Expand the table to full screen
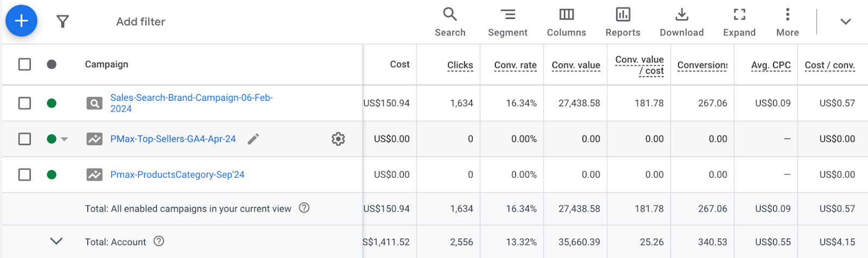 [x=739, y=22]
